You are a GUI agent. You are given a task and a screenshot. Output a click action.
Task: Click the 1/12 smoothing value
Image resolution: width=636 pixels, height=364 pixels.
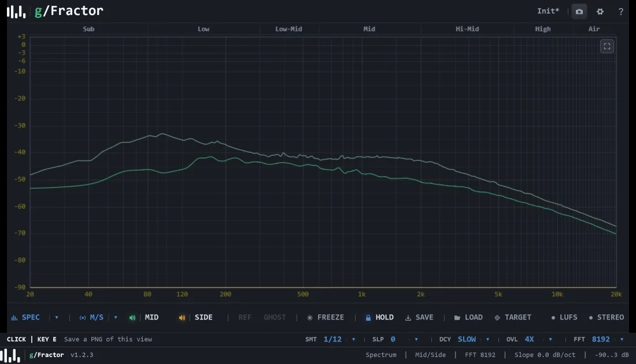click(x=332, y=339)
